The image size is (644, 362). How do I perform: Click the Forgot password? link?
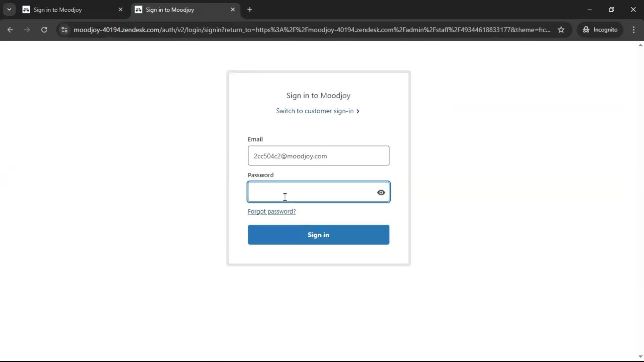272,212
